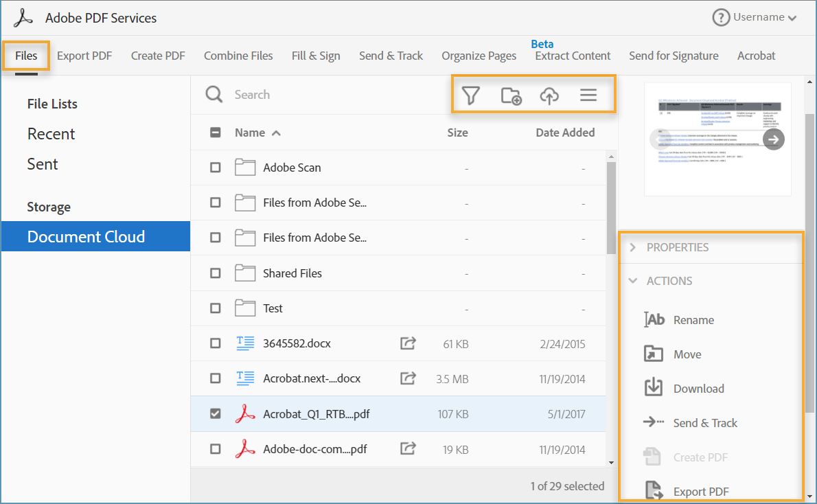Click the Rename action label
817x504 pixels.
tap(693, 320)
